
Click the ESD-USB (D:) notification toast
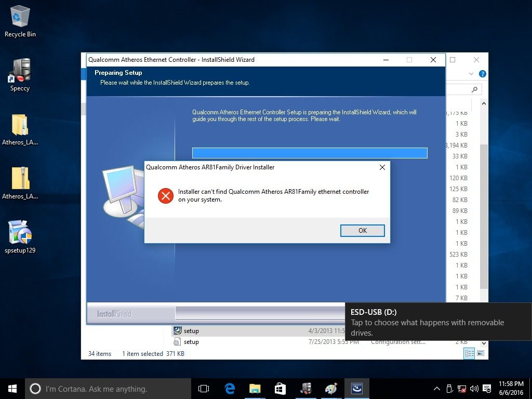(x=438, y=322)
